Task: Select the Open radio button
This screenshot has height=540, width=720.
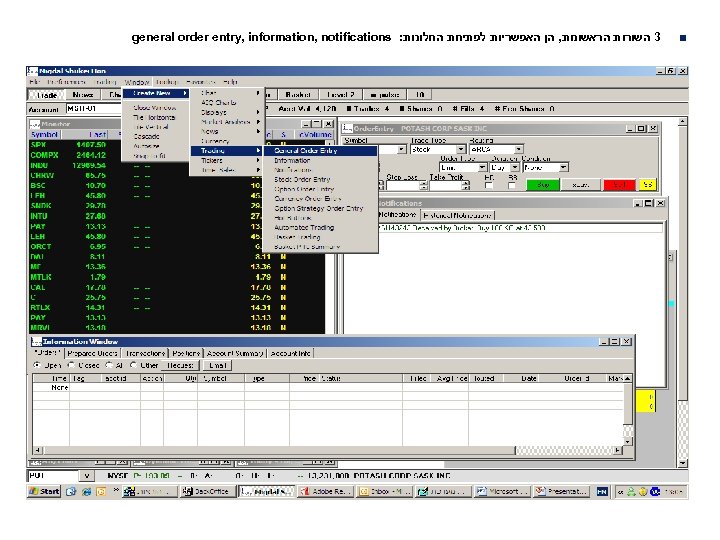Action: (37, 366)
